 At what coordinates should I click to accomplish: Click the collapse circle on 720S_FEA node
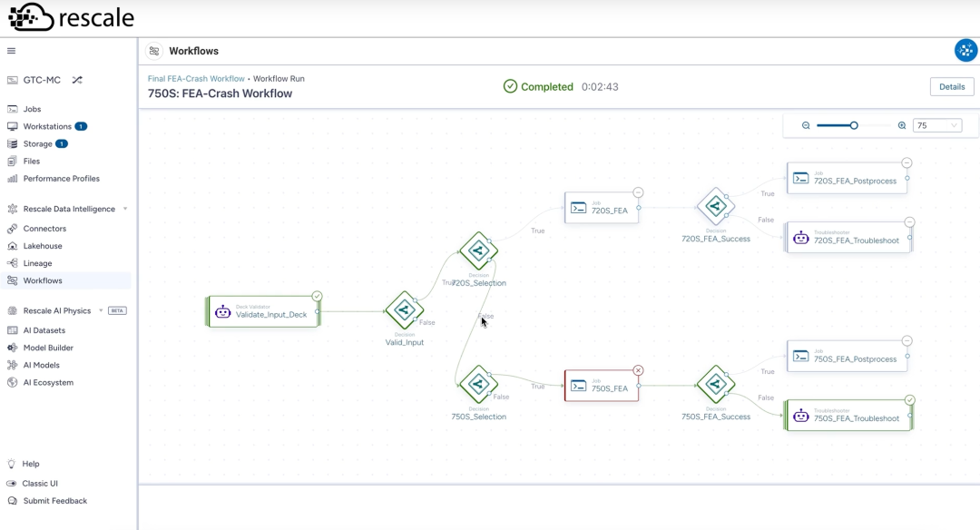coord(638,192)
